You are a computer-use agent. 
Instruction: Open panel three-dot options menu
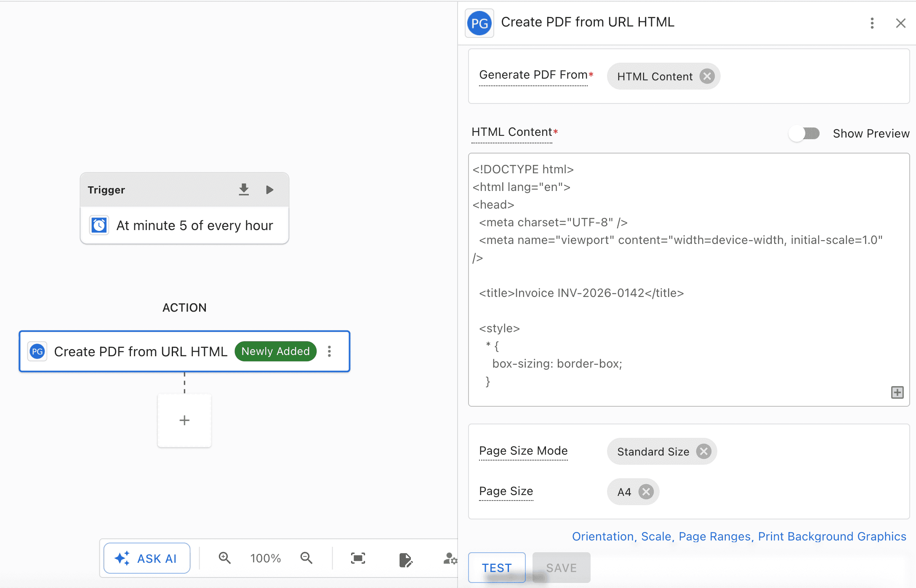click(872, 23)
